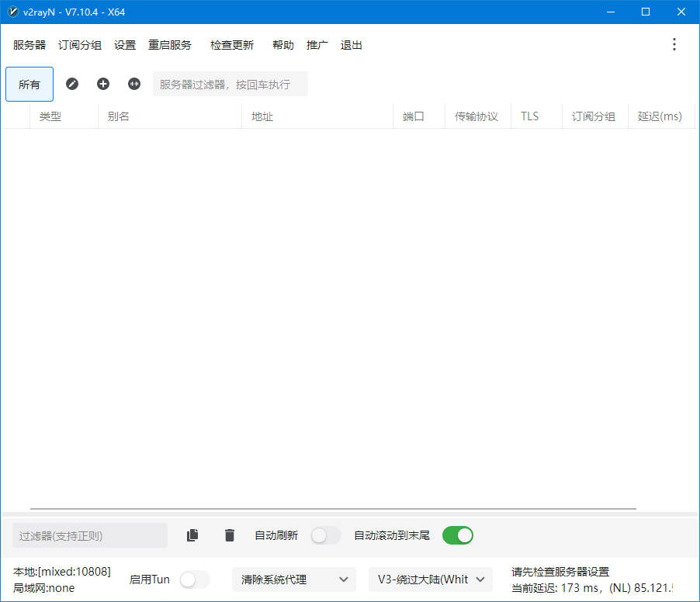Open the V3-绕过大陆 routing dropdown
Viewport: 700px width, 602px height.
pos(430,580)
